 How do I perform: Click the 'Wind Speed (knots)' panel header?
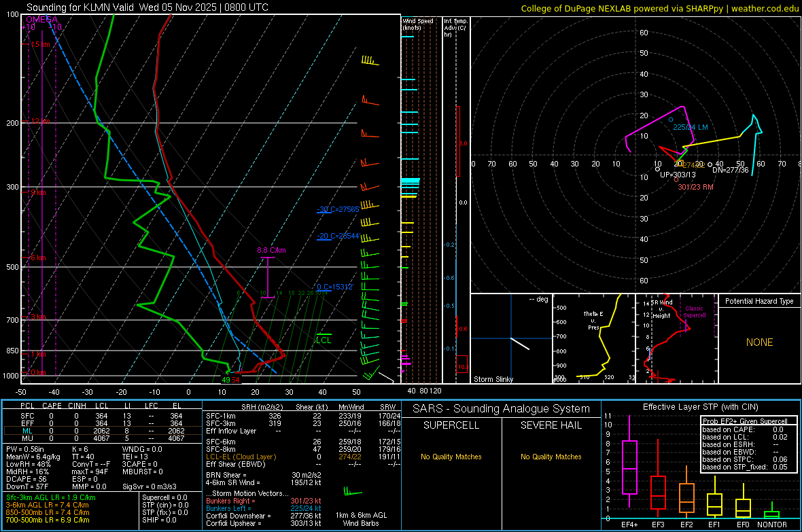pos(417,24)
